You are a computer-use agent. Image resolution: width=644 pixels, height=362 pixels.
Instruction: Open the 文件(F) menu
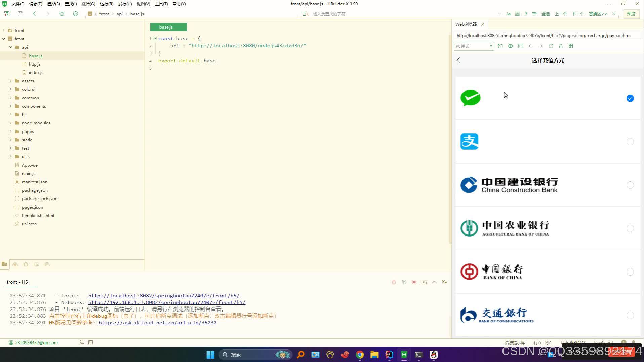tap(18, 4)
